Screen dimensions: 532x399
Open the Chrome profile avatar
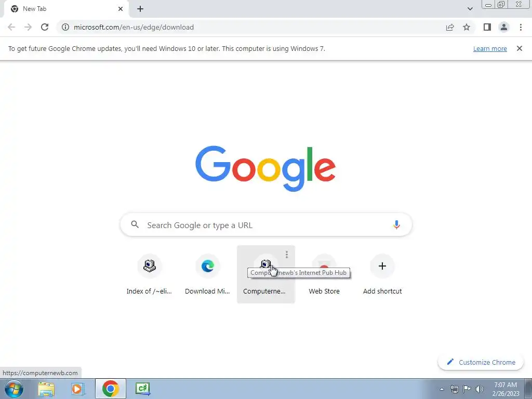504,27
